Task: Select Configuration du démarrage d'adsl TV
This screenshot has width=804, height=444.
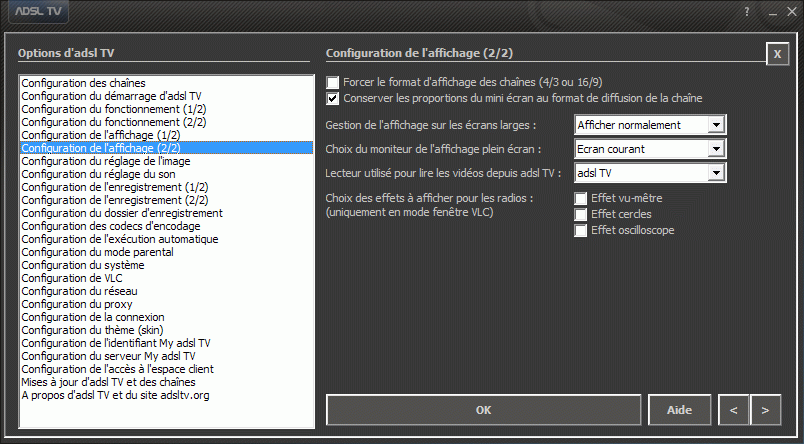Action: 167,96
